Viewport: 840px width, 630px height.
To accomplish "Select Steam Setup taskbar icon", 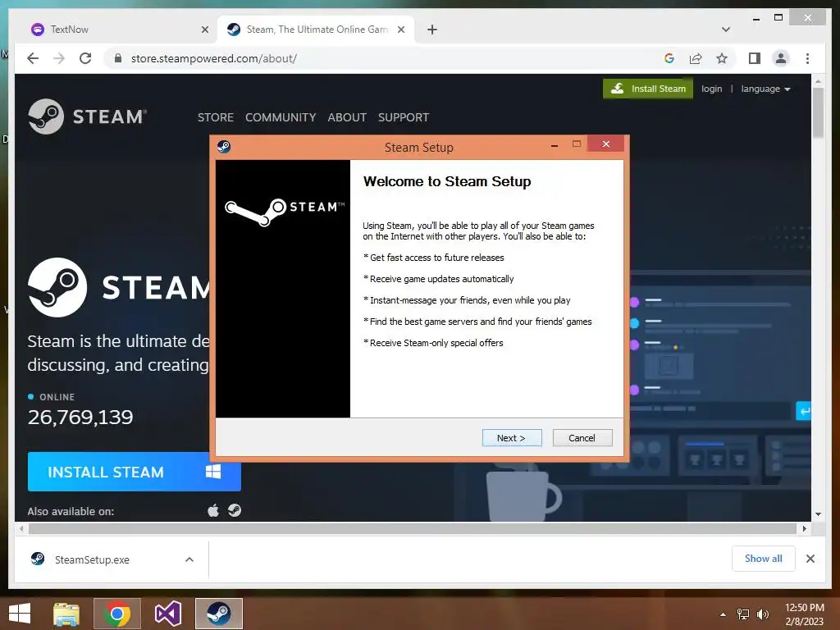I will pyautogui.click(x=218, y=614).
